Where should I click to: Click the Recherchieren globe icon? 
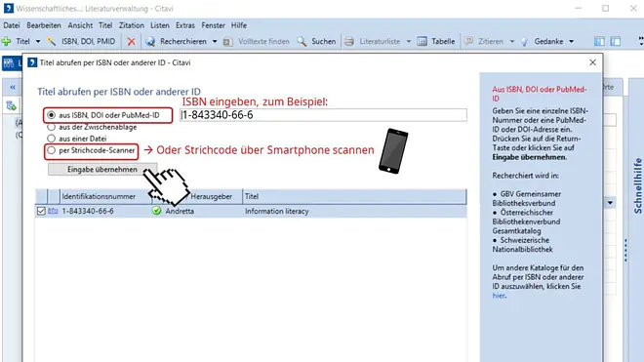pos(150,42)
